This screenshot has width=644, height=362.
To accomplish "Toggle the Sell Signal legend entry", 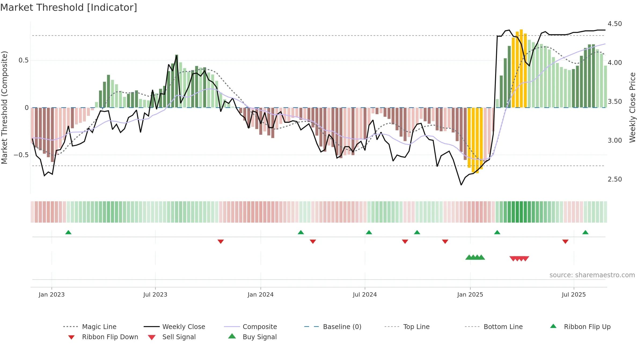I will pyautogui.click(x=172, y=337).
